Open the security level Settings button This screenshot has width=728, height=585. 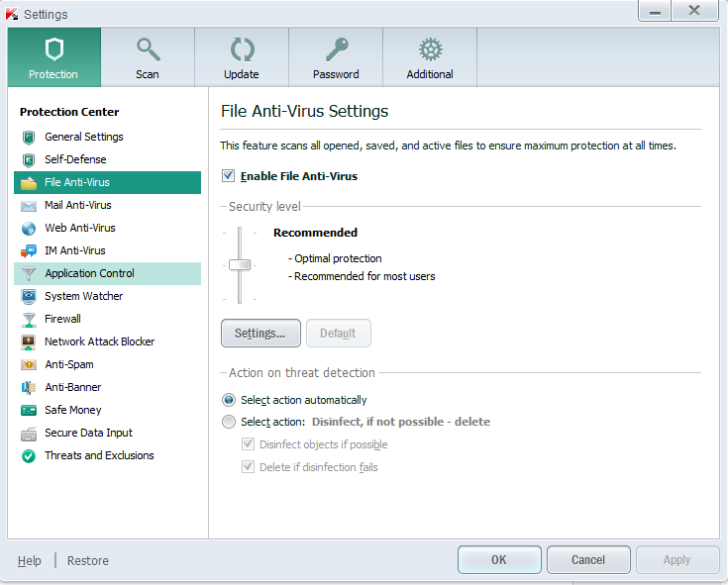(x=260, y=334)
